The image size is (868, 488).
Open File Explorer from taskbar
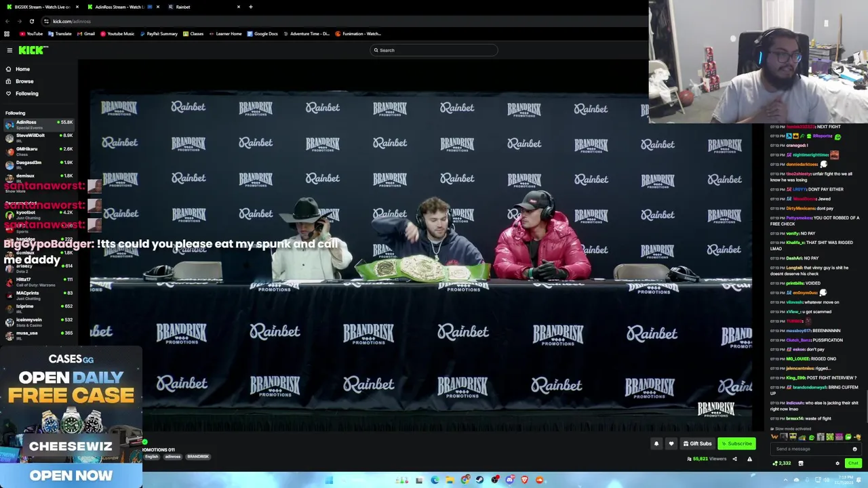(450, 480)
